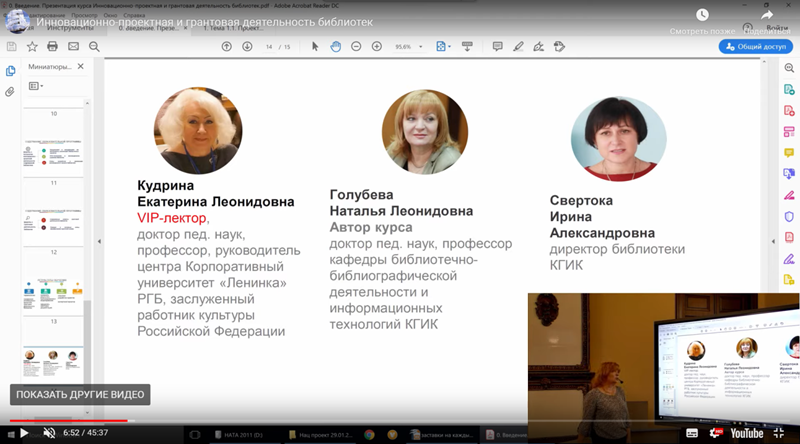Switch to Инструменты tab
Image resolution: width=800 pixels, height=444 pixels.
point(70,29)
